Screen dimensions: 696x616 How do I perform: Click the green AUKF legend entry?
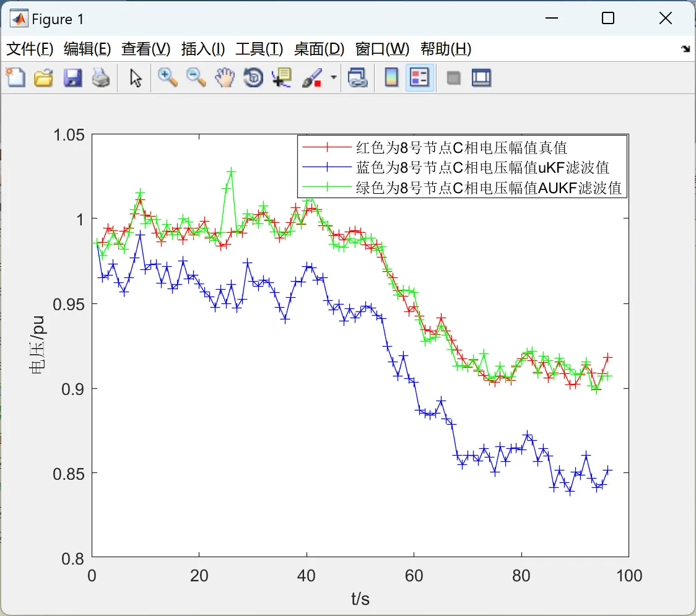coord(462,188)
